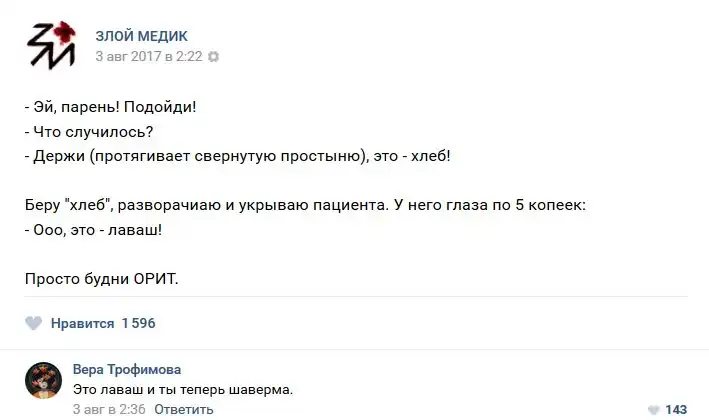Click the closing line "Просто будни ОРИТ."
The height and width of the screenshot is (420, 709).
101,277
